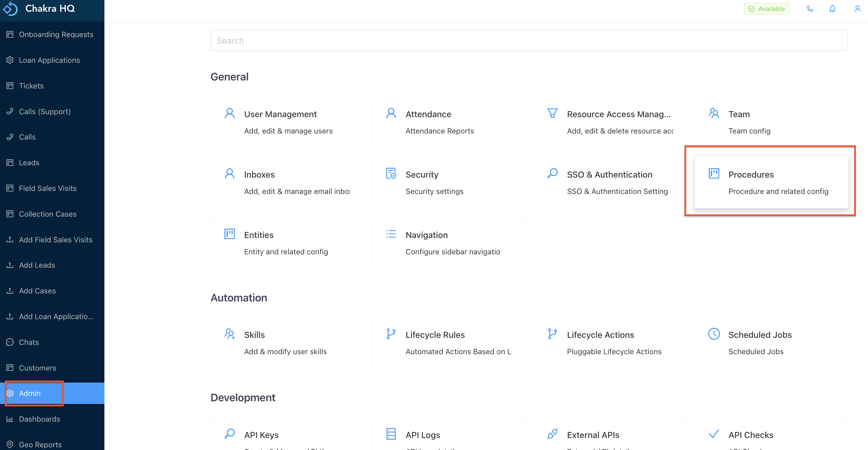
Task: Click the Resource Access Management funnel icon
Action: [x=552, y=113]
